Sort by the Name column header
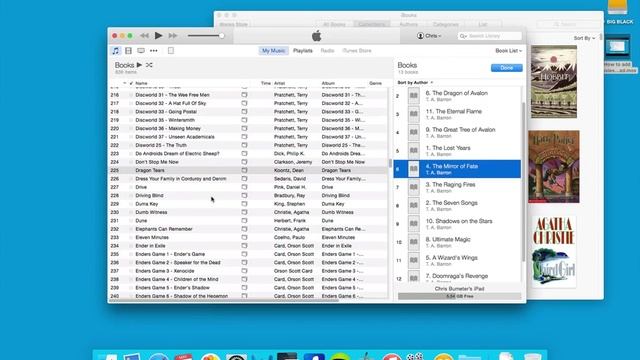This screenshot has height=360, width=640. [x=141, y=83]
